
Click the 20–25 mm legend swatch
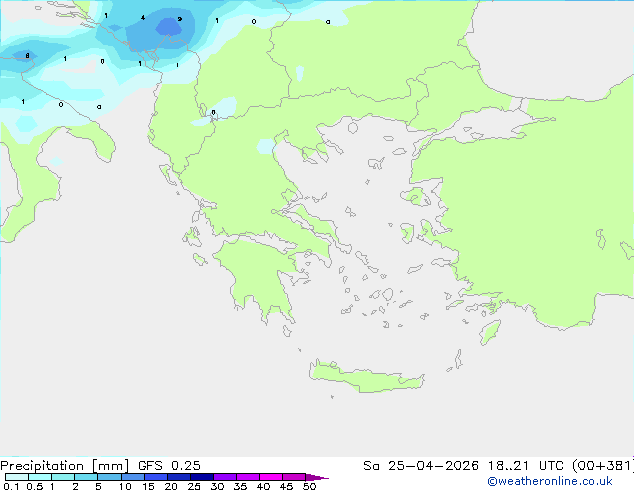(178, 477)
